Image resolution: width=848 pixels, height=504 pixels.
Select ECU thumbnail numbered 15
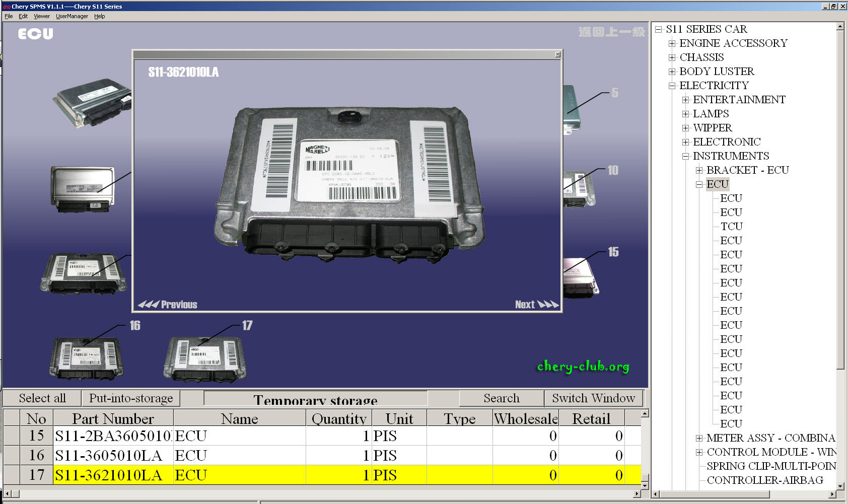point(580,278)
